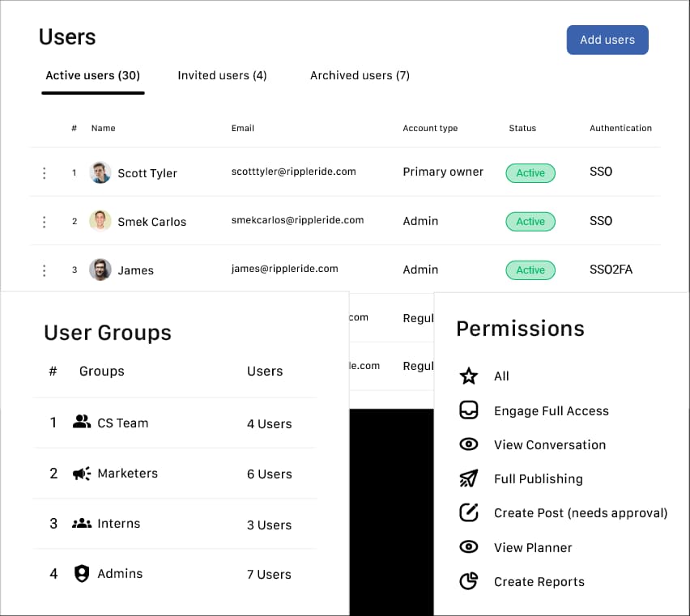
Task: Toggle Scott Tyler's Active status badge
Action: (x=530, y=172)
